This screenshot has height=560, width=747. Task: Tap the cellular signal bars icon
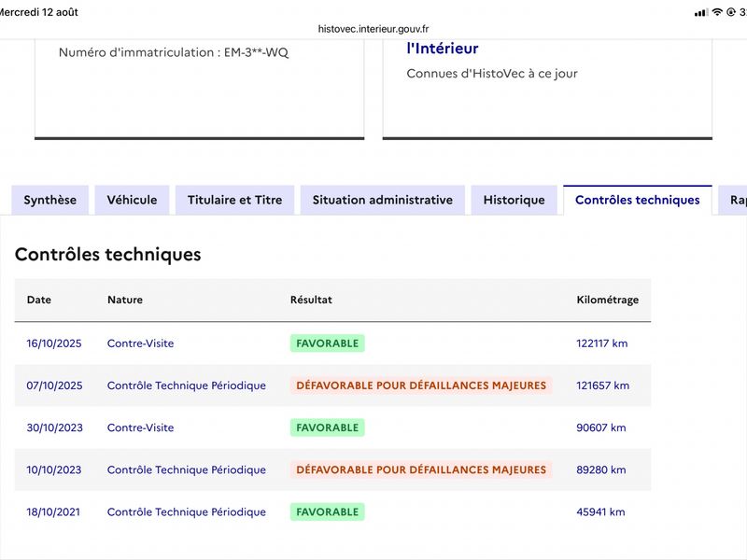701,13
